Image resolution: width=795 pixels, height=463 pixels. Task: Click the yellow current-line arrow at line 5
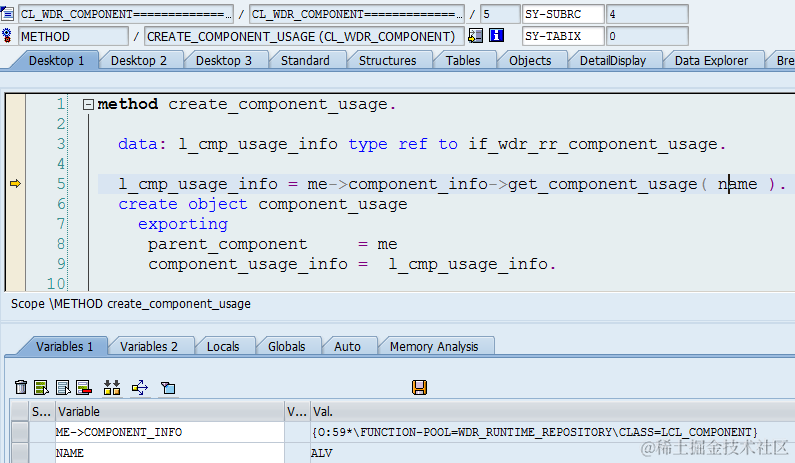pos(15,184)
